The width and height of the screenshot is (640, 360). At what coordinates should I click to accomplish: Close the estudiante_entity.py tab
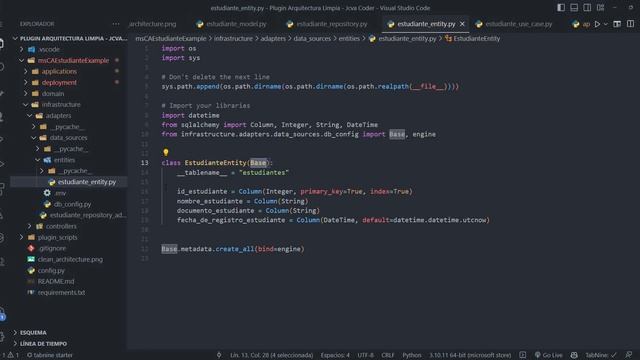(x=462, y=24)
